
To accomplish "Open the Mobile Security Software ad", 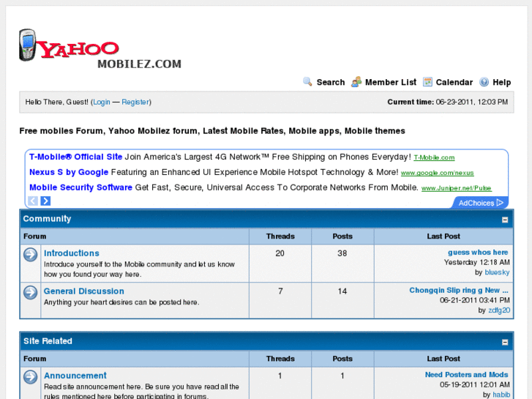I will tap(80, 187).
